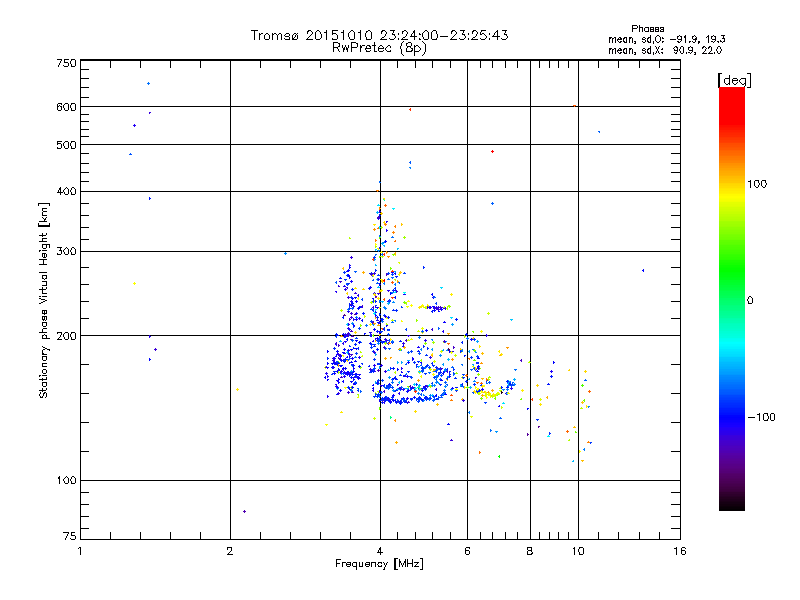Screen dimensions: 800x600
Task: Click the 'mean, sd,O: -91.9, 19.3' statistic
Action: pyautogui.click(x=667, y=39)
